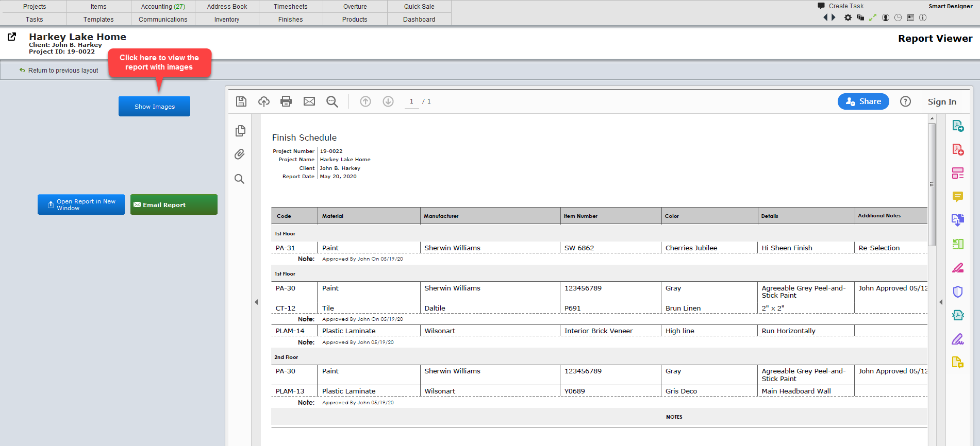Select the Protect shield tool

point(958,291)
